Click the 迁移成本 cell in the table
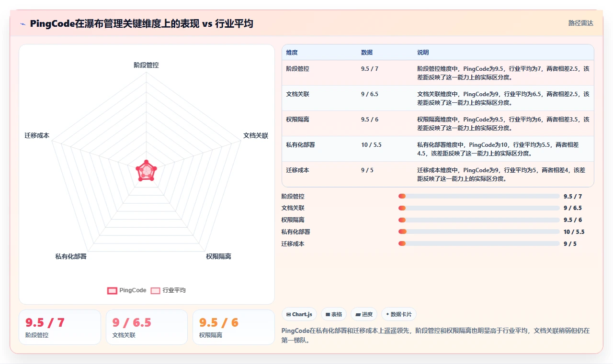Screen dimensions: 613x364 point(297,170)
